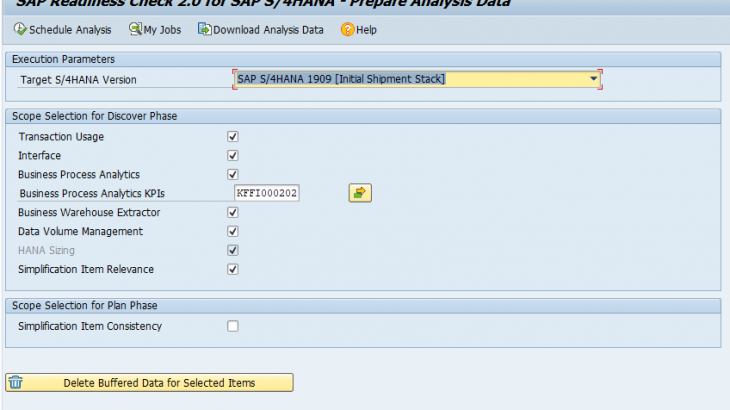Image resolution: width=730 pixels, height=410 pixels.
Task: Expand the Target S/4HANA Version dropdown arrow
Action: 593,79
